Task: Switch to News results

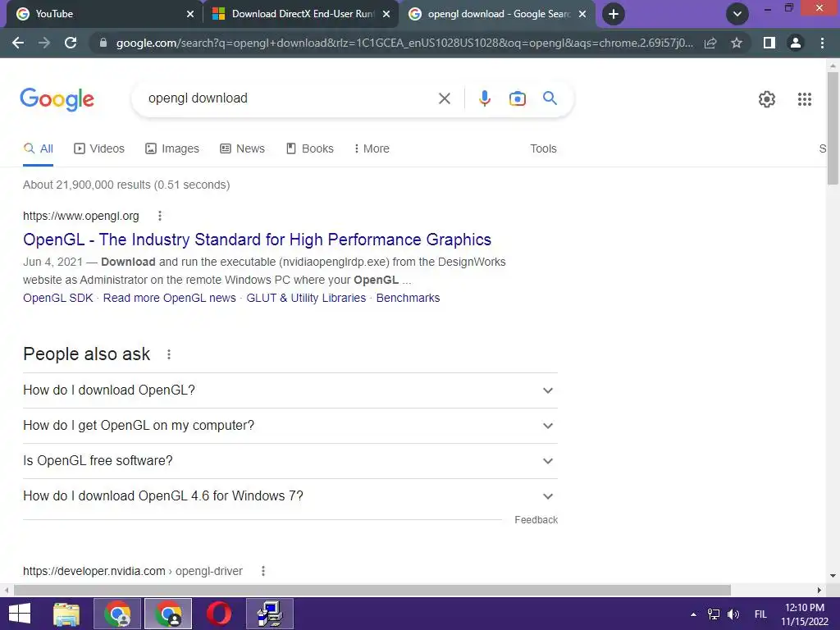Action: click(242, 148)
